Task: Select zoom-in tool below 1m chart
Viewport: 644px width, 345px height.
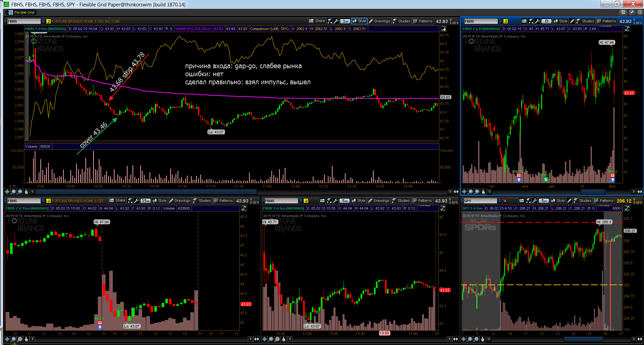Action: click(x=13, y=192)
